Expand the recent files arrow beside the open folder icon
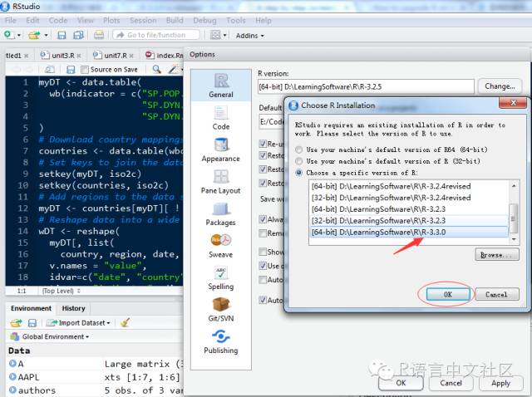Image resolution: width=532 pixels, height=397 pixels. point(46,35)
